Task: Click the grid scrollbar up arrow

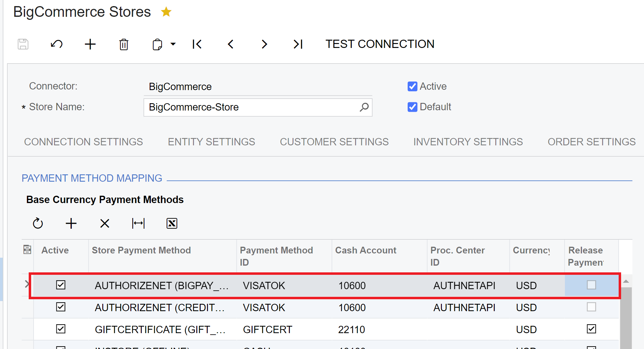Action: tap(626, 281)
